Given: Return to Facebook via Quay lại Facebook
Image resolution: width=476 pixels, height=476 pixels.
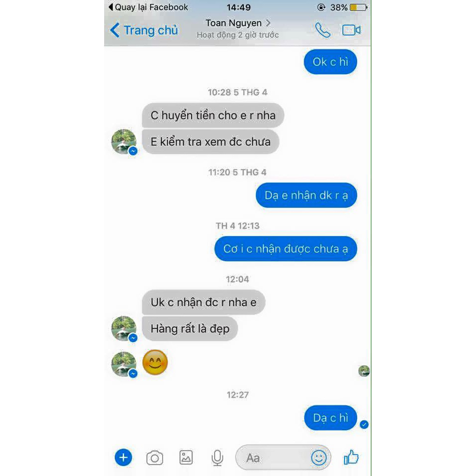Looking at the screenshot, I should [148, 7].
